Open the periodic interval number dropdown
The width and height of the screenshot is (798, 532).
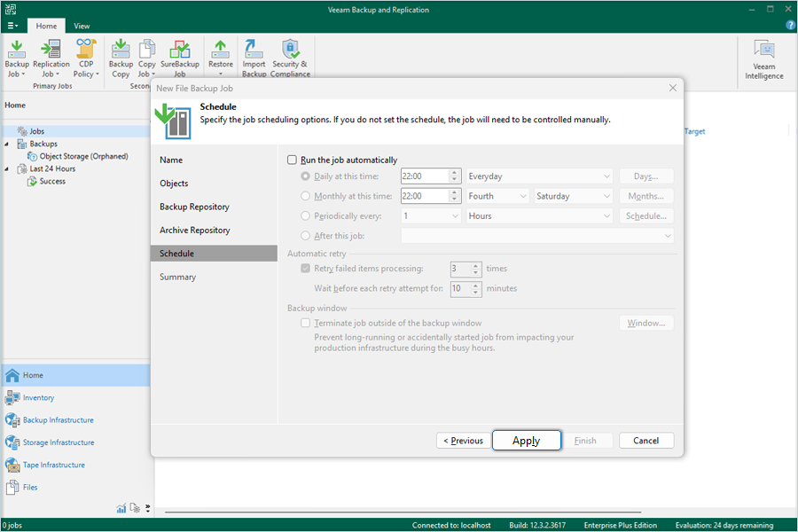click(431, 215)
